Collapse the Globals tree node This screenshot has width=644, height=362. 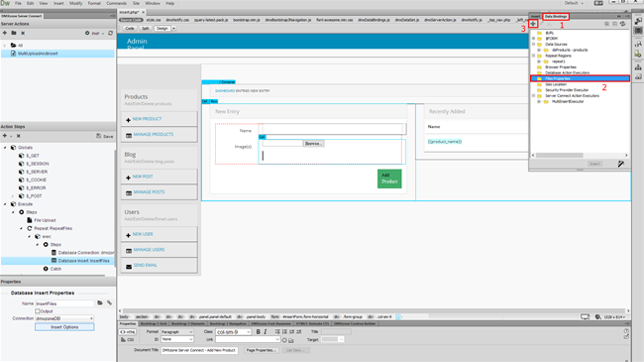click(5, 147)
